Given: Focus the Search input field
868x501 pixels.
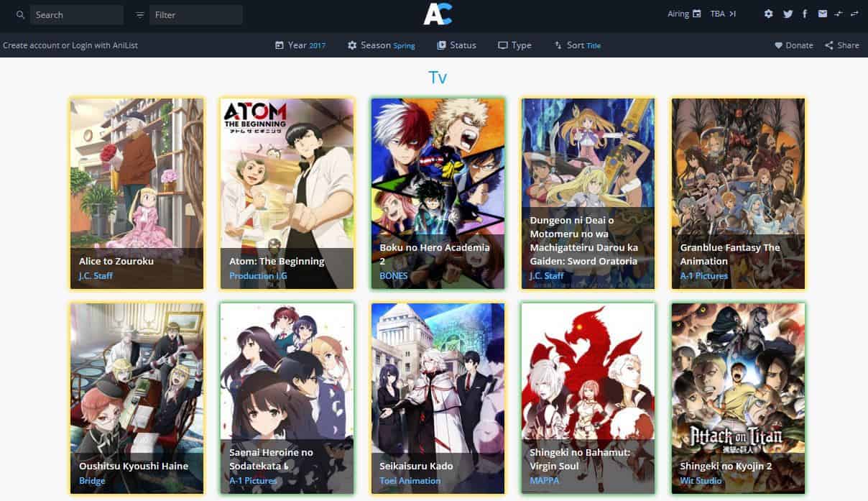Looking at the screenshot, I should pyautogui.click(x=77, y=14).
